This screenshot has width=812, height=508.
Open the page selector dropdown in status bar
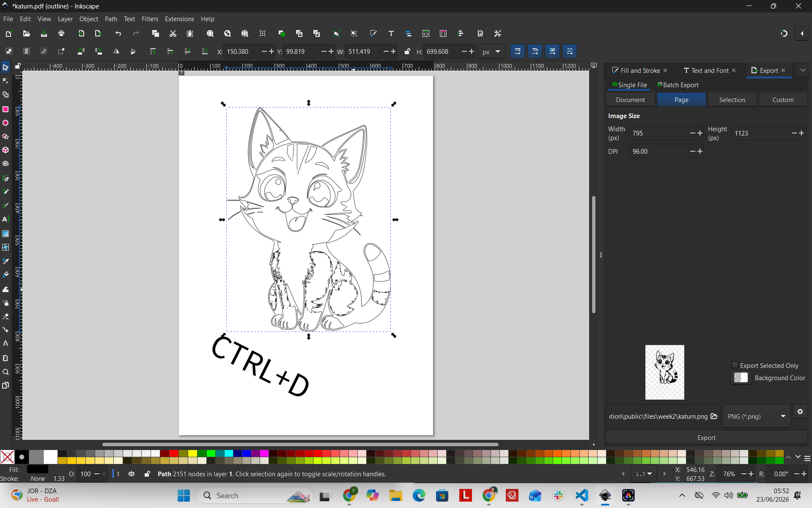coord(644,474)
